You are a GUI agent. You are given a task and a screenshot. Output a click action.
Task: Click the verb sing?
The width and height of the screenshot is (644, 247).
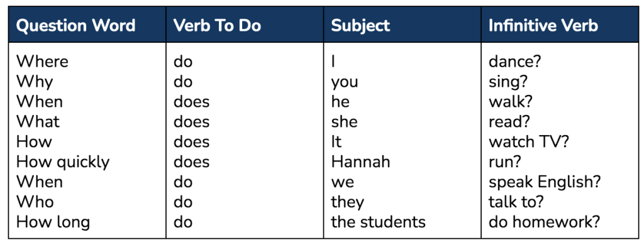(508, 82)
